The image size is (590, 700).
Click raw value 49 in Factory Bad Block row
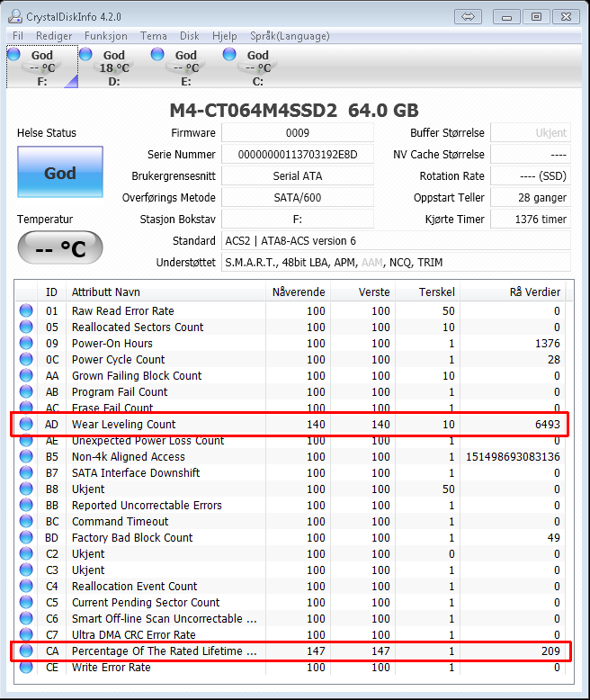click(x=554, y=537)
